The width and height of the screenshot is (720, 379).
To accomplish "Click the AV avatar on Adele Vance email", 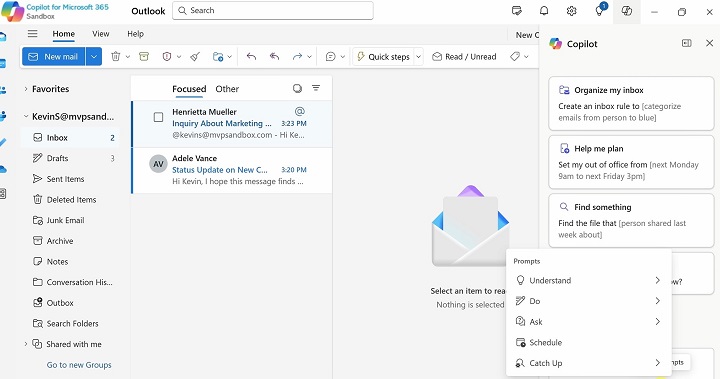I will coord(158,164).
